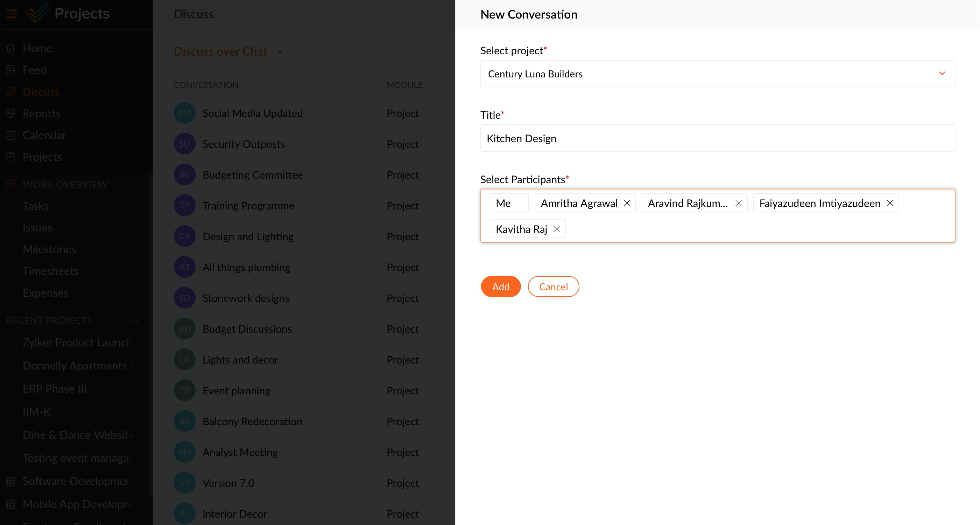Expand the Discuss over Chat dropdown
The width and height of the screenshot is (980, 525).
click(280, 52)
